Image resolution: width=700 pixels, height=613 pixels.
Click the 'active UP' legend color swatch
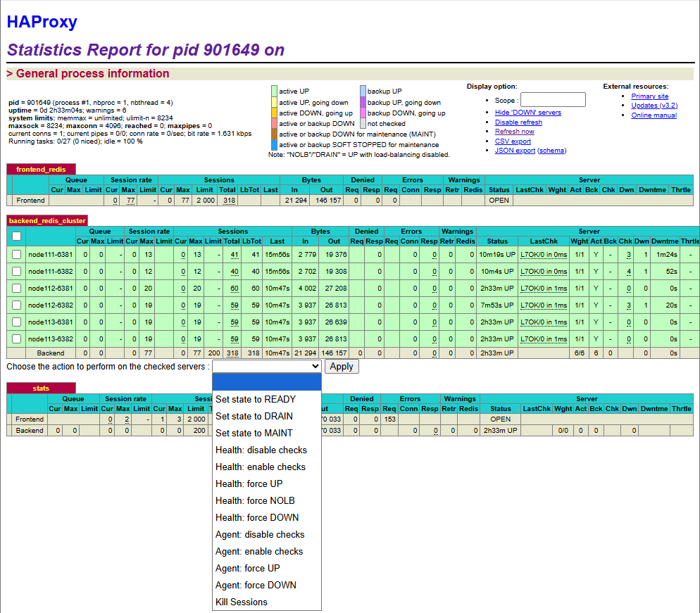click(274, 91)
